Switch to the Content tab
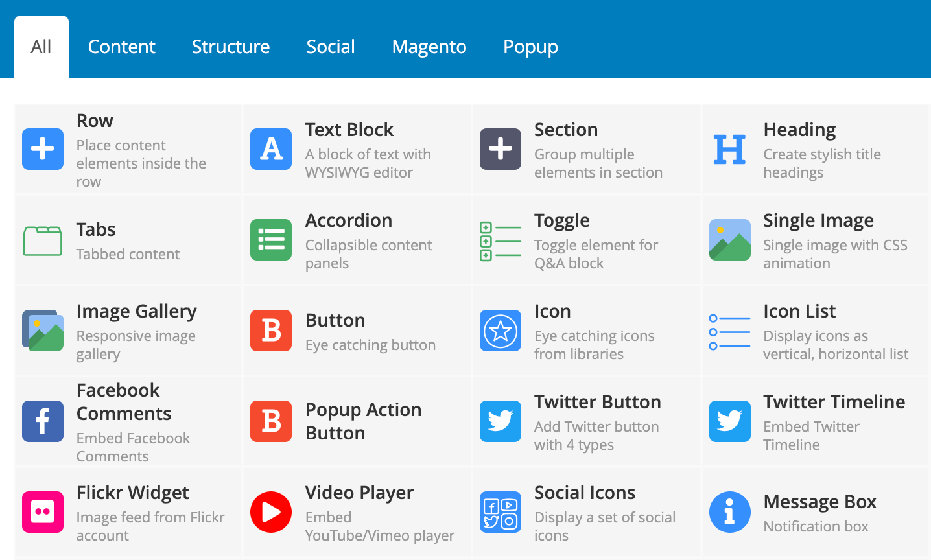Screen dimensions: 931x560 [x=121, y=46]
